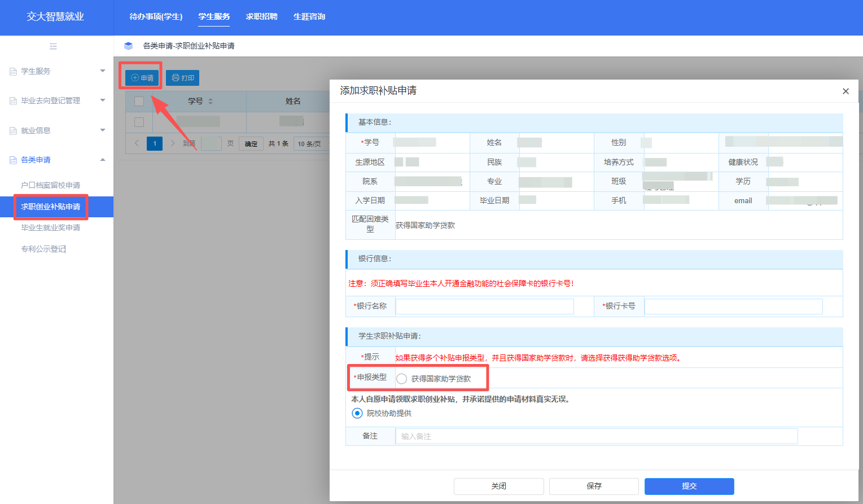Go to next page with right arrow
Image resolution: width=863 pixels, height=504 pixels.
coord(173,143)
